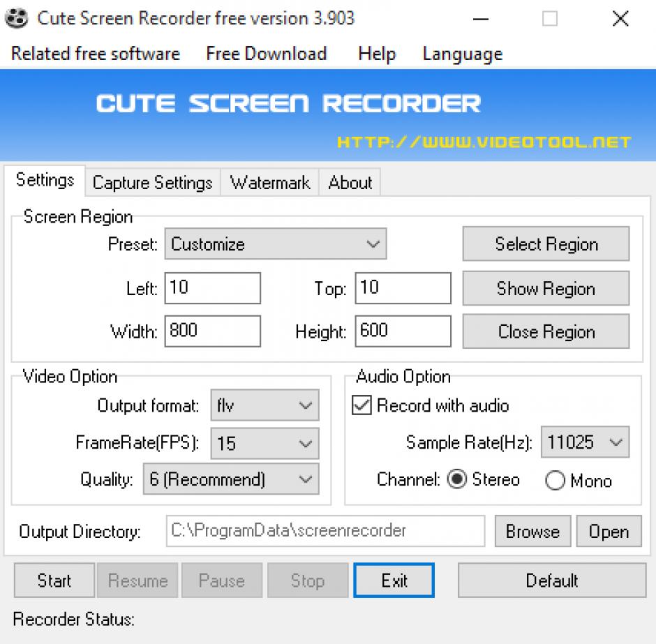The width and height of the screenshot is (656, 644).
Task: Expand the Output format flv dropdown
Action: coord(264,405)
